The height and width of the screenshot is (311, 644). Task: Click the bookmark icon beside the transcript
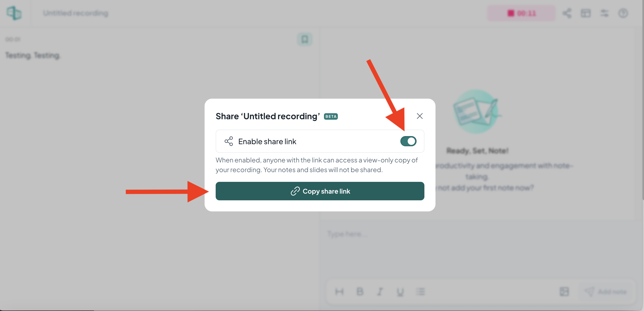coord(305,39)
